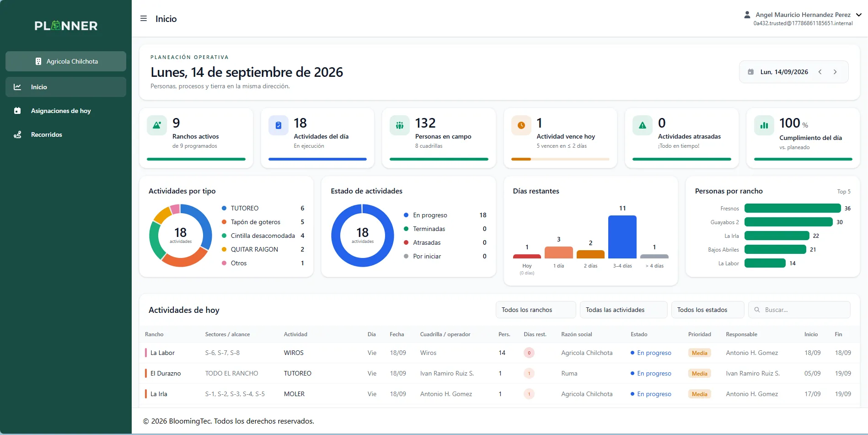868x435 pixels.
Task: Select the La Irla table row
Action: [x=500, y=394]
